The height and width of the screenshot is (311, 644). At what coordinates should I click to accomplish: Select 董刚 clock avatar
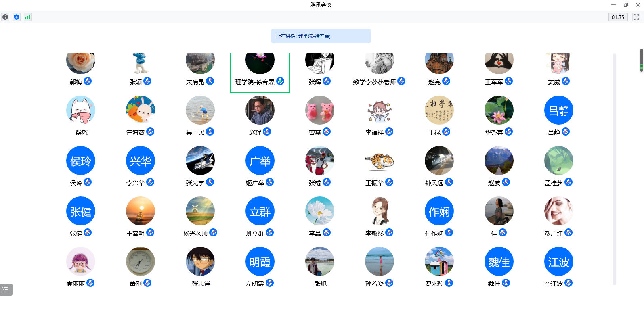[x=141, y=261]
